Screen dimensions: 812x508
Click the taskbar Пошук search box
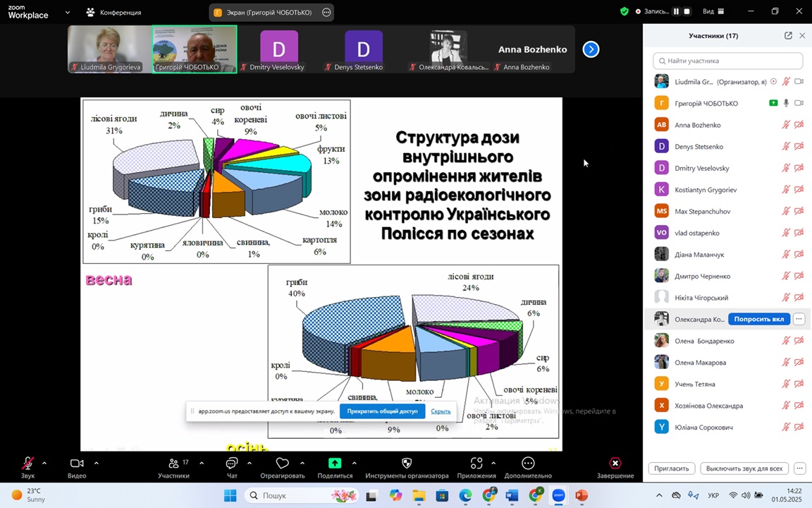(x=302, y=495)
